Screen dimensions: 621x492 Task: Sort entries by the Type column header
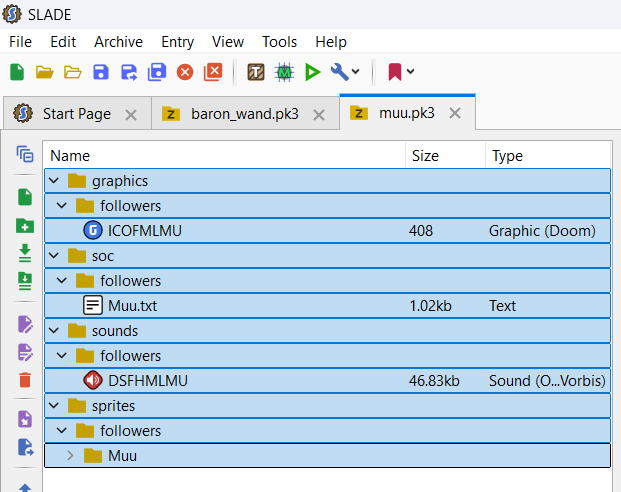pyautogui.click(x=548, y=156)
